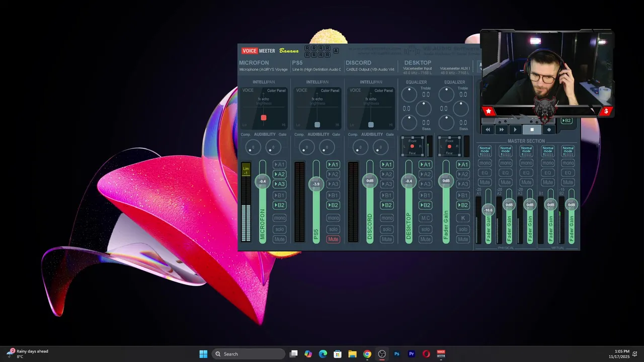Click B2 button on cassette recorder

(567, 121)
